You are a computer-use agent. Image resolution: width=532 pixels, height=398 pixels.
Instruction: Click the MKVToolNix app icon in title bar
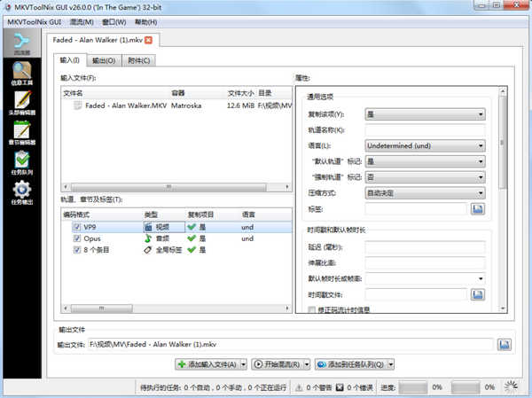(x=8, y=7)
